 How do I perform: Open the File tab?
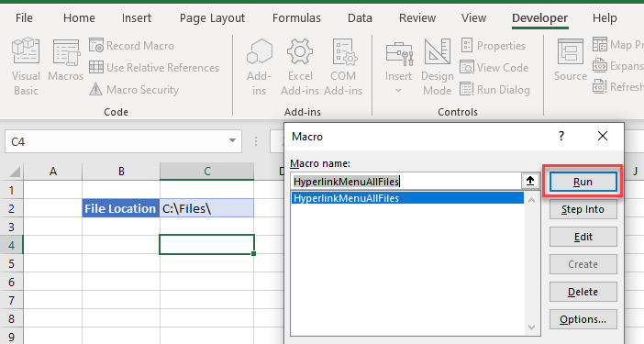pyautogui.click(x=24, y=18)
